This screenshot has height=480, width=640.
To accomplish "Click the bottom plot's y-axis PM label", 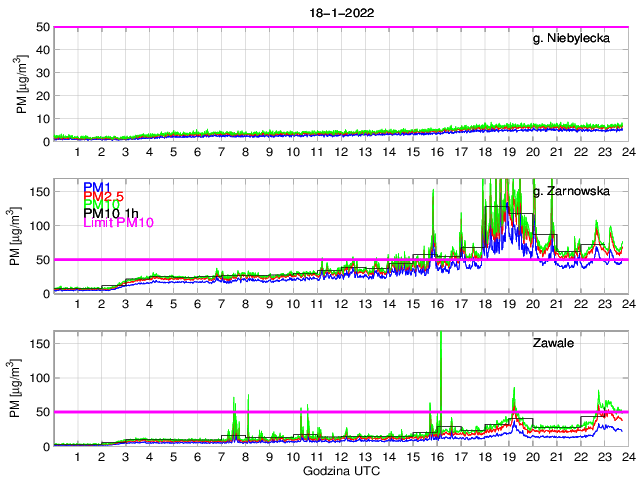I will click(x=22, y=389).
